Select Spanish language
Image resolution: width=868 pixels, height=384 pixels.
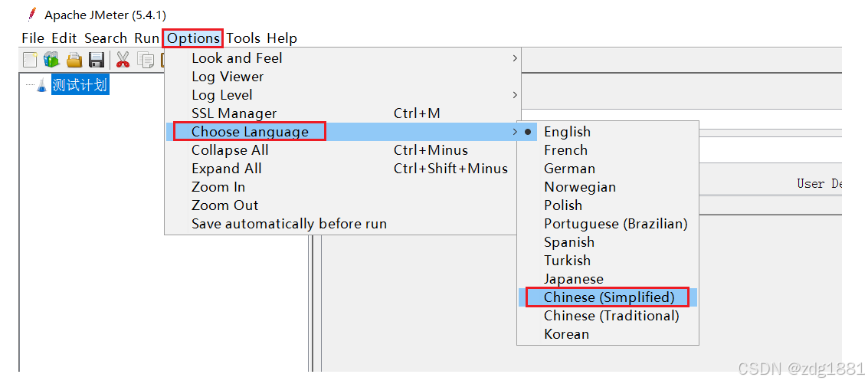[x=608, y=242]
